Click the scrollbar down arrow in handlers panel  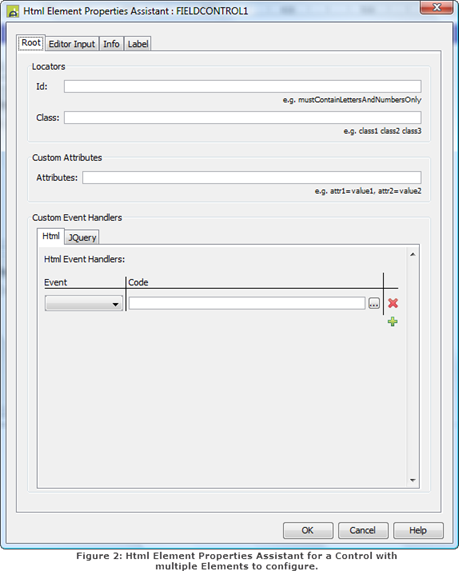tap(413, 480)
